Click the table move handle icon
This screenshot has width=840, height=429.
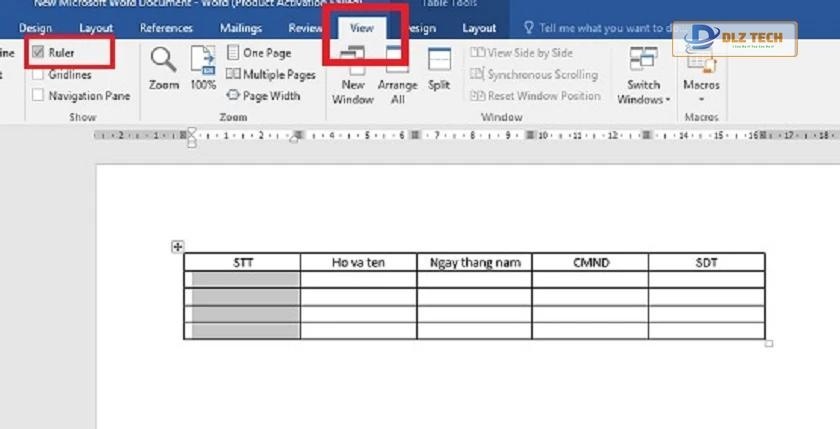177,246
